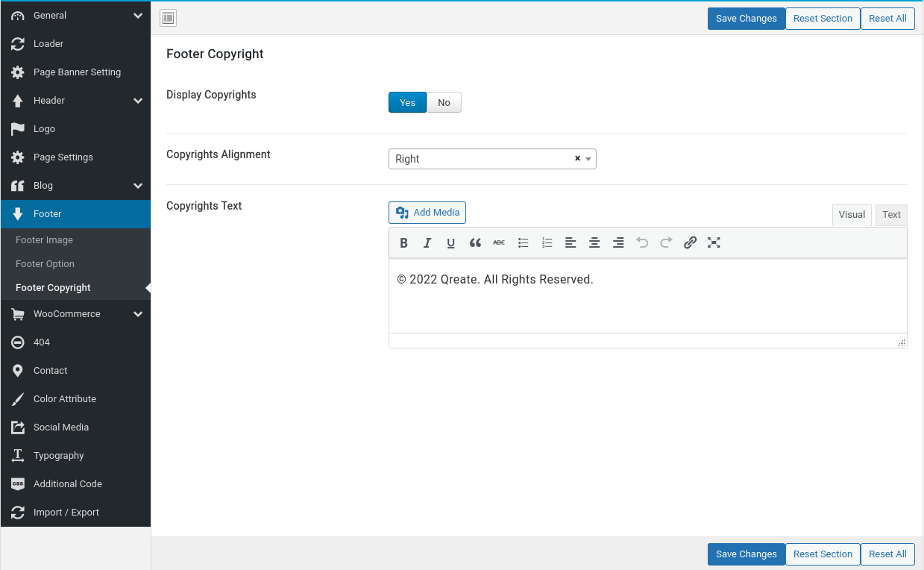924x570 pixels.
Task: Click the 404 minus-circle icon
Action: pos(18,342)
